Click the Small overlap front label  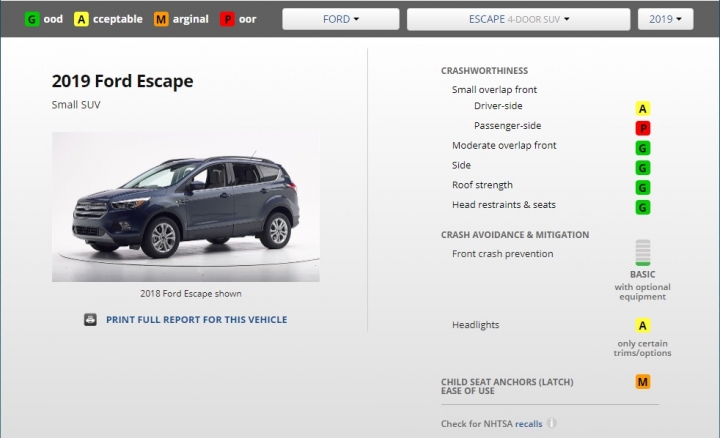click(x=494, y=90)
